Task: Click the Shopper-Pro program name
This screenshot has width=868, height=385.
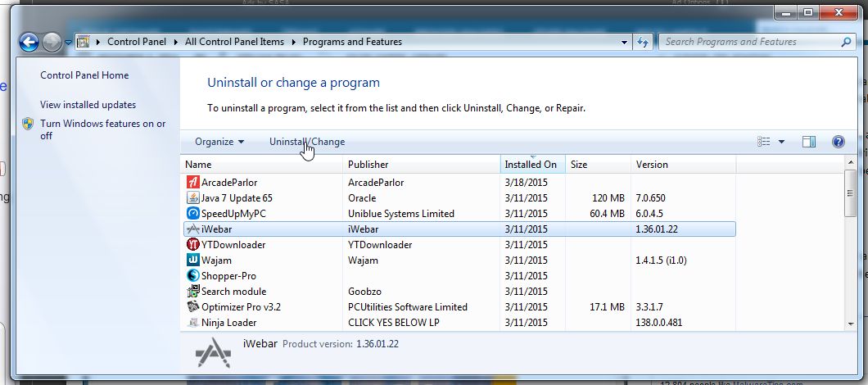Action: click(228, 275)
